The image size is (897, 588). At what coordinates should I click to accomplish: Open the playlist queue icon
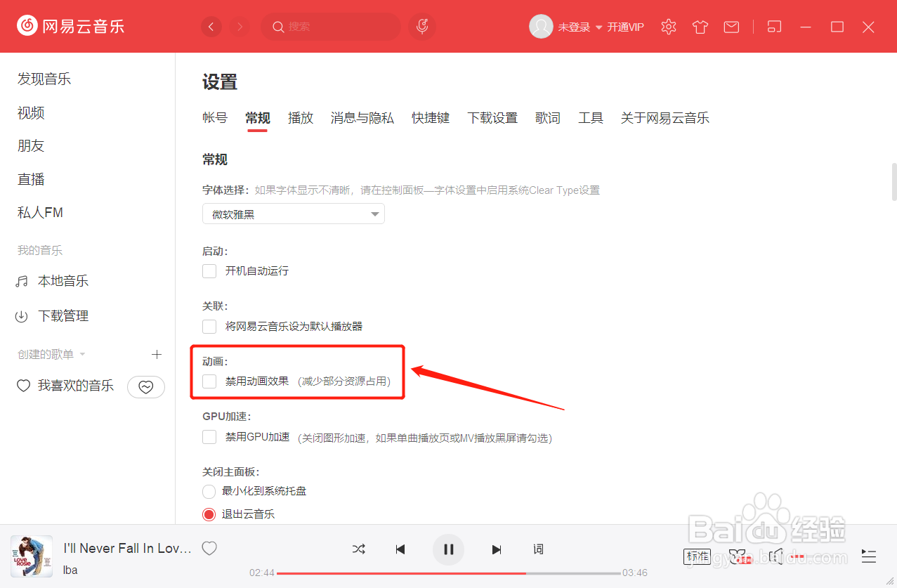coord(868,556)
